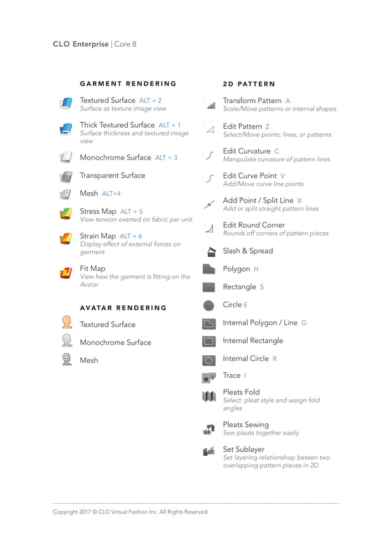Screen dimensions: 392x556
Task: Select the Trace tool icon
Action: pyautogui.click(x=209, y=378)
